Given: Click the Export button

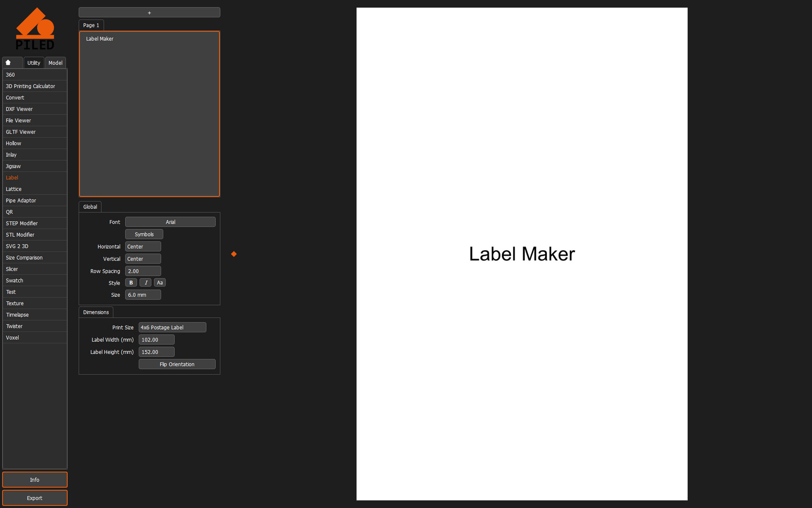Looking at the screenshot, I should click(35, 498).
